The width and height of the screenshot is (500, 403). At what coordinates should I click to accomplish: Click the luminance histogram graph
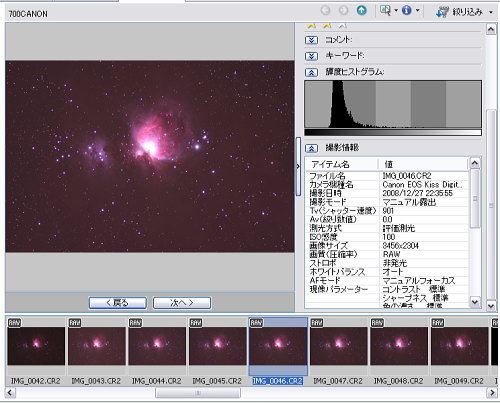[x=393, y=108]
